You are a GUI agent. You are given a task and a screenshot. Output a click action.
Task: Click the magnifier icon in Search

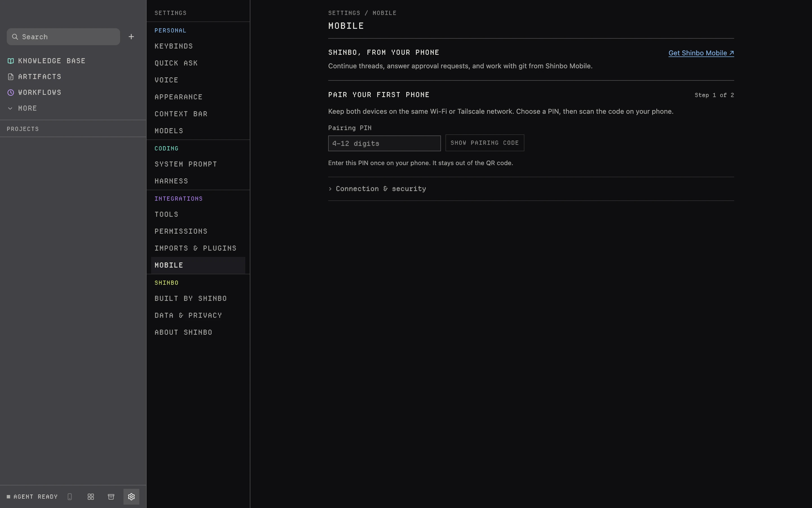coord(15,37)
